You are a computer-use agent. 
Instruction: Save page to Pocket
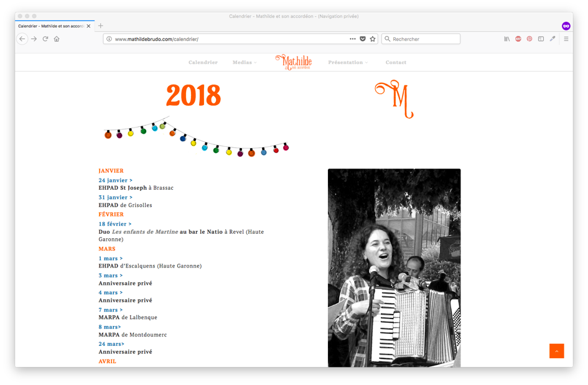[363, 39]
